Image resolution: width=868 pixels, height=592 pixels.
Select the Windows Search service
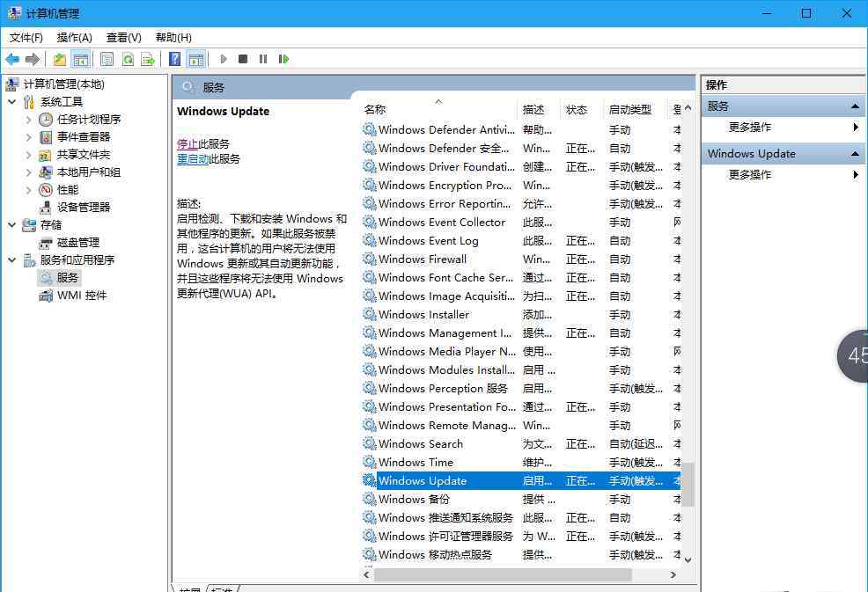pyautogui.click(x=522, y=443)
